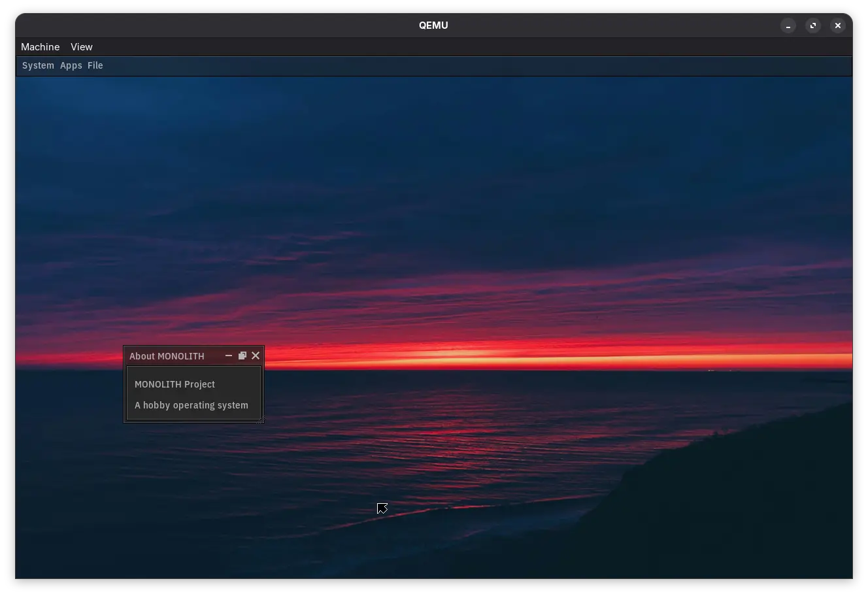Click the resize grip on About window corner
Screen dimensions: 868x596
(x=261, y=421)
